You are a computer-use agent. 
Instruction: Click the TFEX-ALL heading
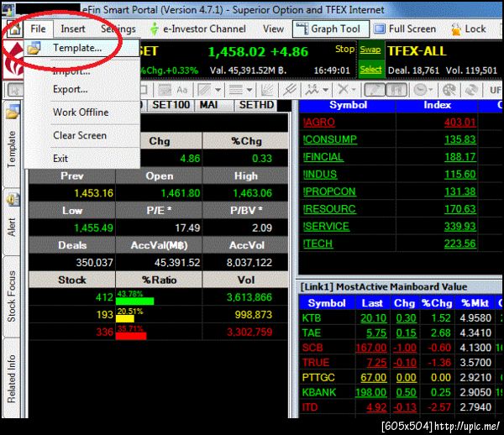tap(417, 51)
